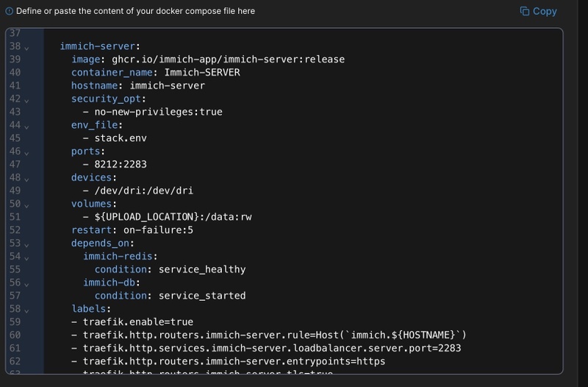This screenshot has height=387, width=588.
Task: Fold the security_opt section at line 42
Action: click(x=26, y=100)
